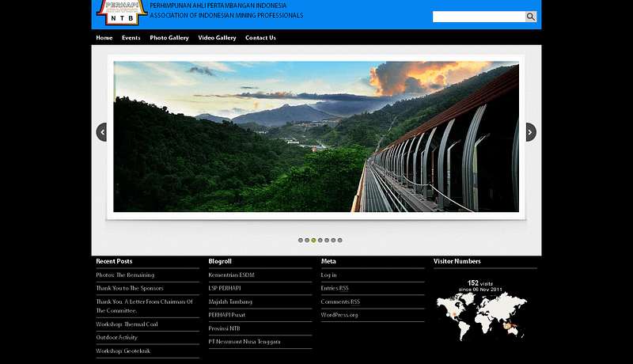Advance slider with right arrow
This screenshot has width=633, height=364.
pos(531,132)
